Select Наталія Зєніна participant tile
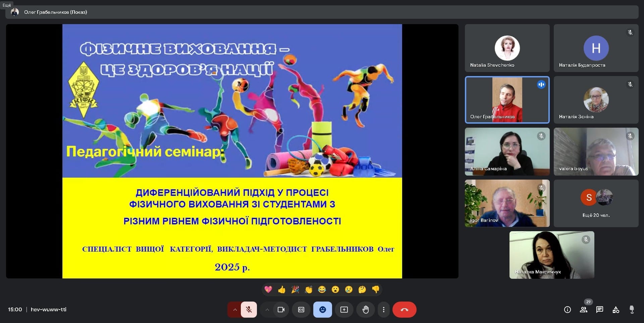This screenshot has width=644, height=323. [x=596, y=100]
